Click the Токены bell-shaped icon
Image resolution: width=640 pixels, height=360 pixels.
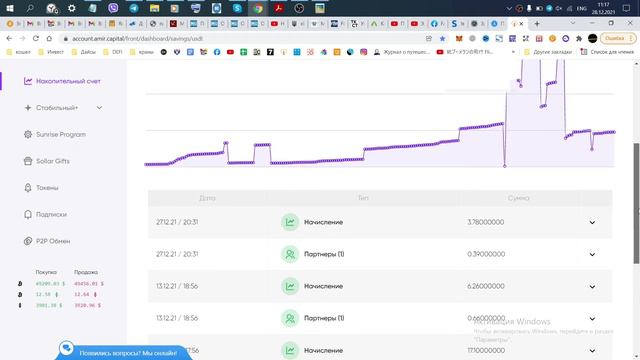point(28,188)
